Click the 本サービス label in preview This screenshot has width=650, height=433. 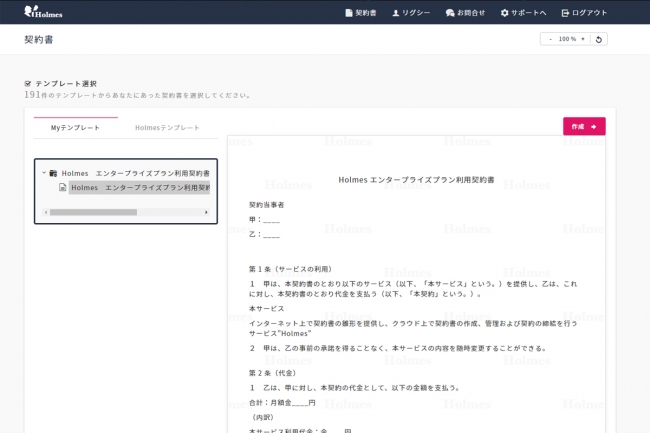(x=266, y=309)
